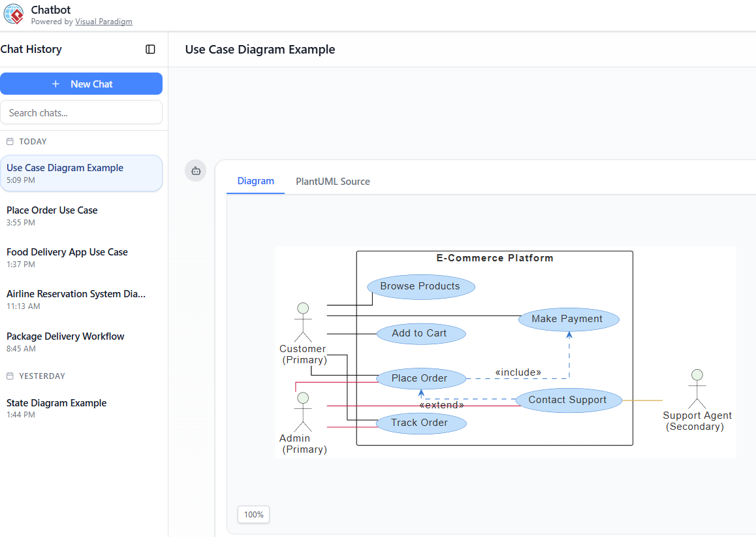Image resolution: width=756 pixels, height=537 pixels.
Task: Click the Customer actor icon in diagram
Action: tap(302, 322)
